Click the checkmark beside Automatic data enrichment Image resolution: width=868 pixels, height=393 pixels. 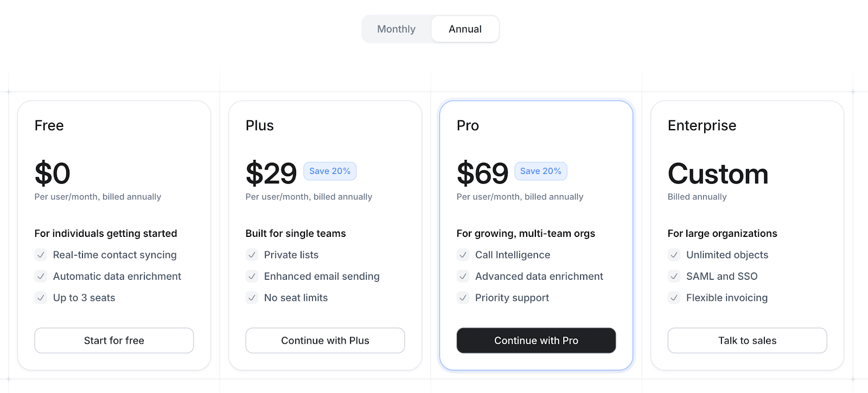click(41, 276)
